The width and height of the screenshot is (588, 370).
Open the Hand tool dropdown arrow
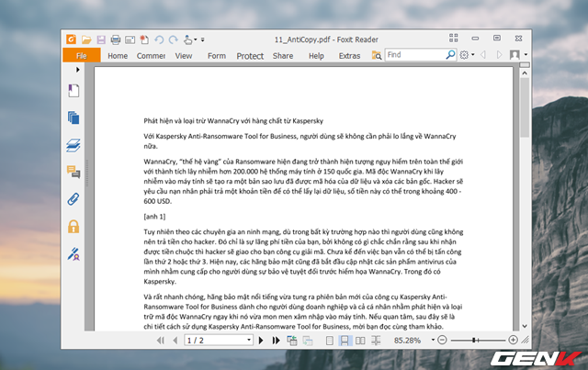196,39
